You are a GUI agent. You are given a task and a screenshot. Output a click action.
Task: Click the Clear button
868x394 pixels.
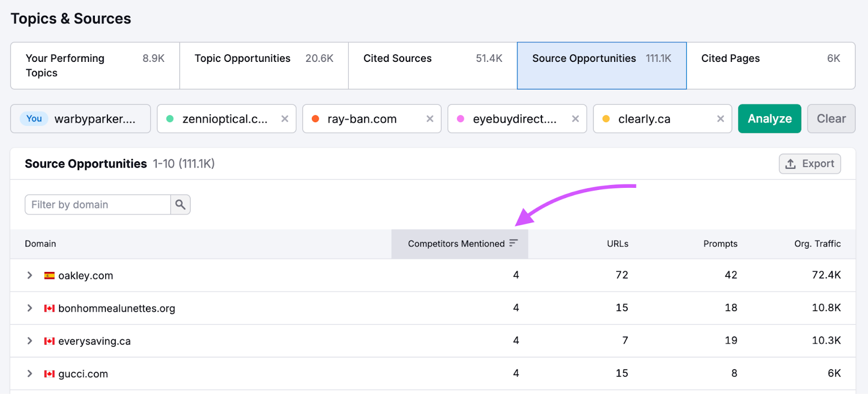[831, 119]
